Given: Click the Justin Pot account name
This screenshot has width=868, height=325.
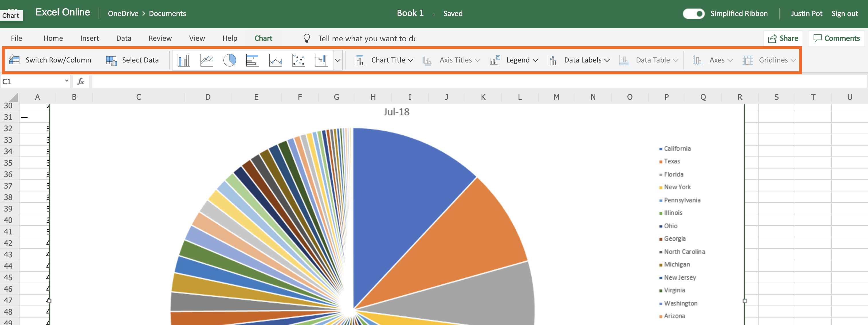Looking at the screenshot, I should pyautogui.click(x=807, y=13).
